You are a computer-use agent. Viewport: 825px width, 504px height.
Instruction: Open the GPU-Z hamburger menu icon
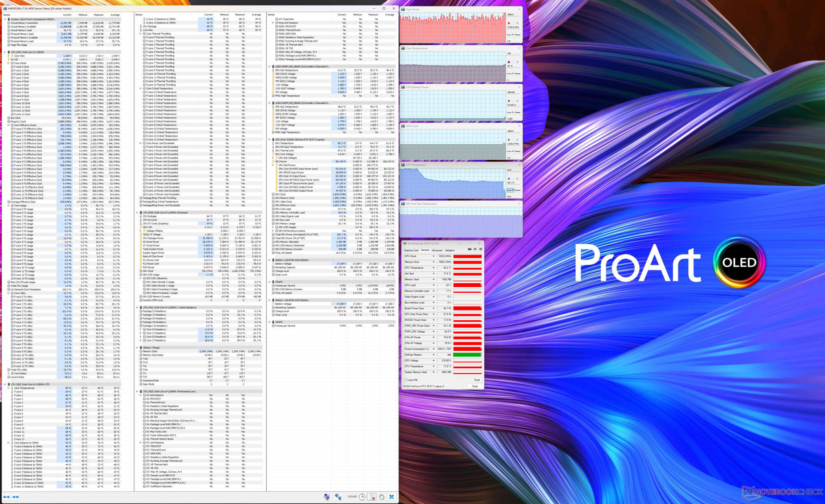pyautogui.click(x=480, y=249)
